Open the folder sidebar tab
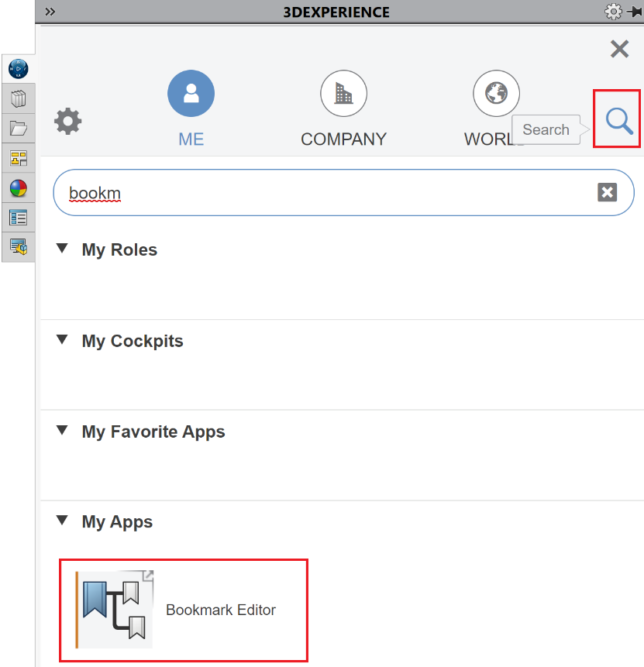The width and height of the screenshot is (644, 667). [x=19, y=129]
